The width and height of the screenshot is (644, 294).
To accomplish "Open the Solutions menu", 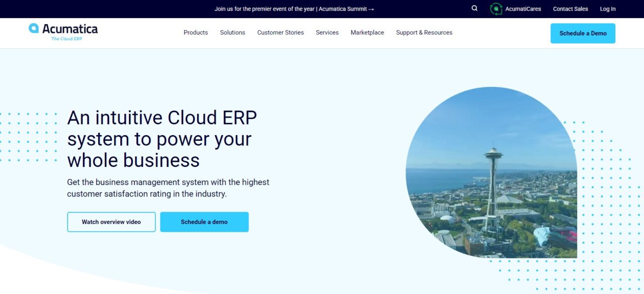I will click(x=232, y=33).
